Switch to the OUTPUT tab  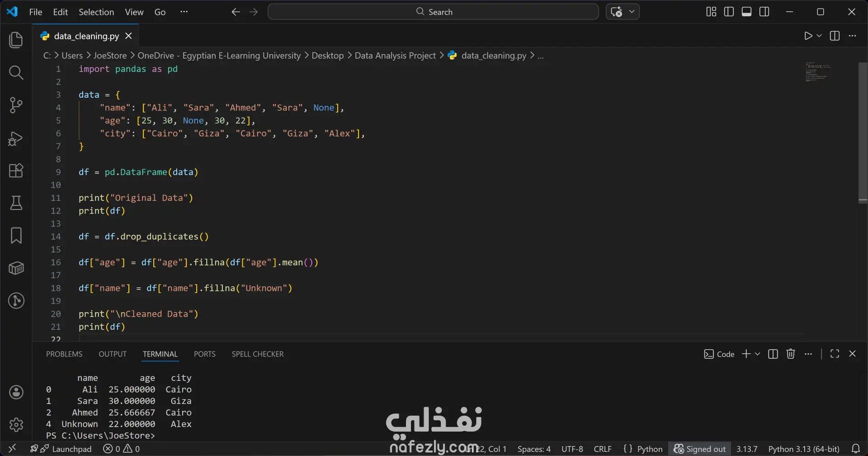[113, 354]
